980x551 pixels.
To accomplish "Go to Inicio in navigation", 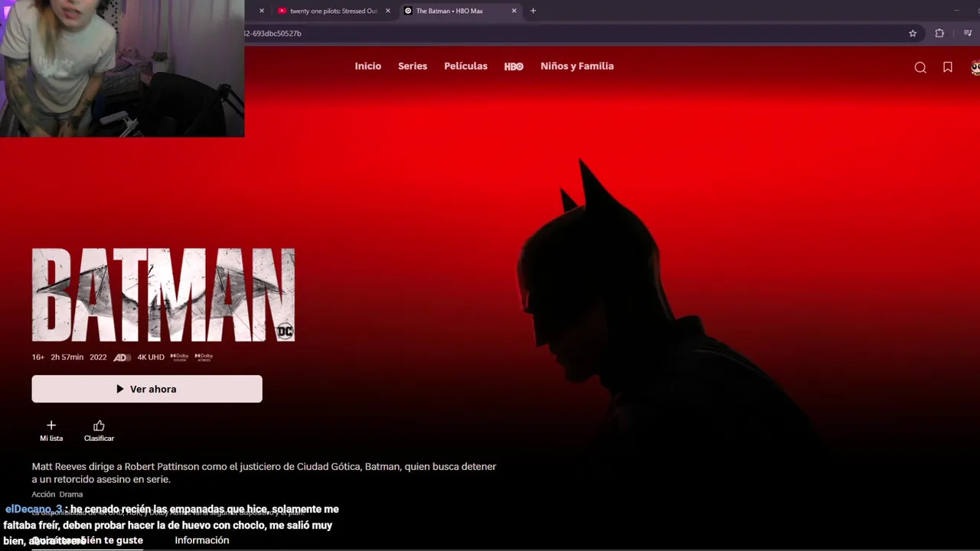I will coord(367,67).
